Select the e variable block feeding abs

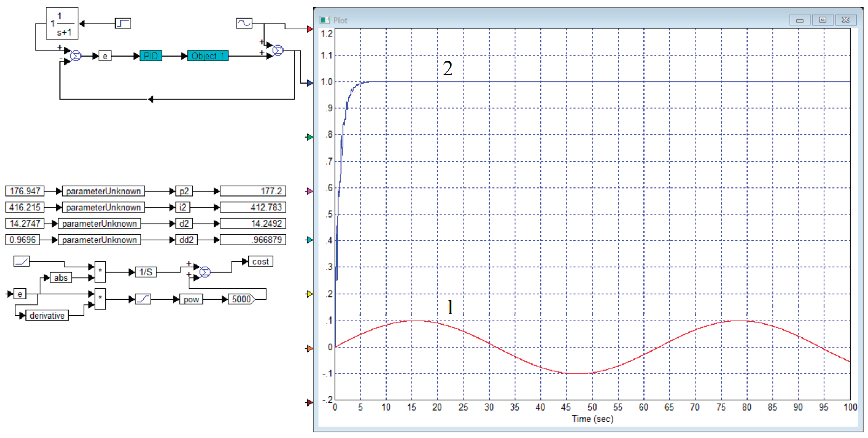[x=20, y=294]
